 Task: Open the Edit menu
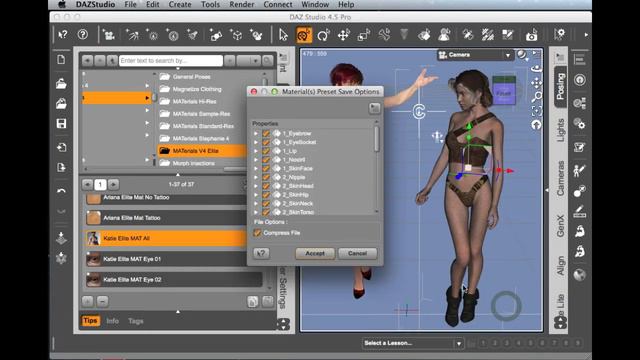point(153,4)
